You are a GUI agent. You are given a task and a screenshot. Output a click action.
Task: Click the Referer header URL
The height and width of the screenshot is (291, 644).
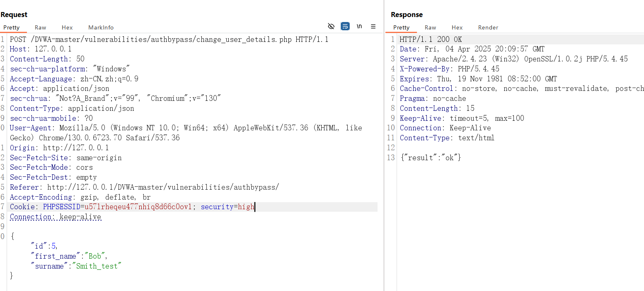pyautogui.click(x=163, y=187)
